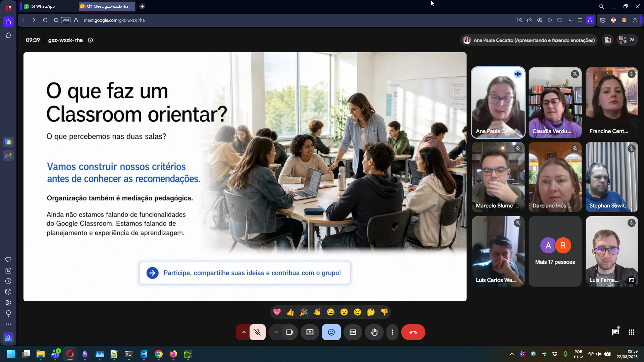
Task: Open Opera history clock in sidebar
Action: tap(8, 281)
